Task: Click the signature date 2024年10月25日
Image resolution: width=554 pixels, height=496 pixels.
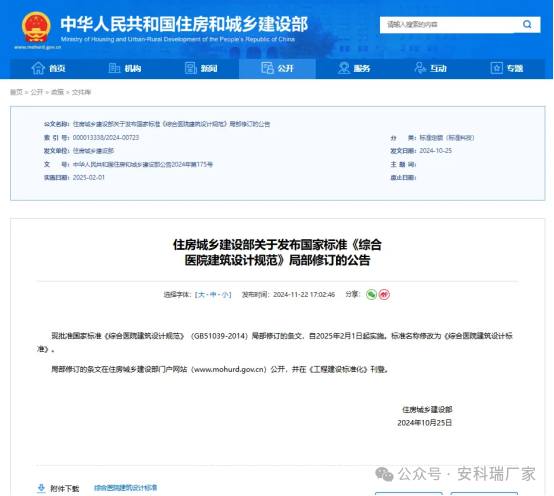Action: click(425, 423)
